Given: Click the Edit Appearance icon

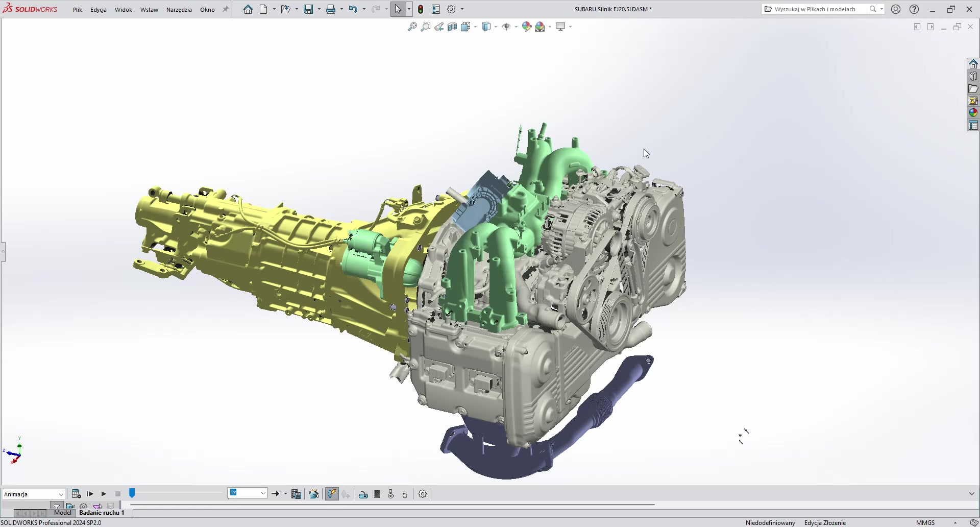Looking at the screenshot, I should point(527,27).
